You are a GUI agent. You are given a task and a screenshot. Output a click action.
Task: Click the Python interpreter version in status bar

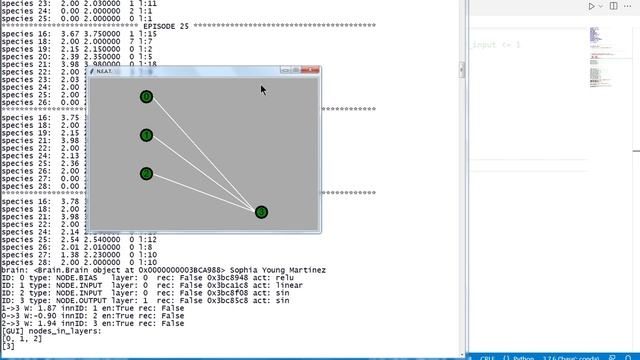(x=571, y=358)
